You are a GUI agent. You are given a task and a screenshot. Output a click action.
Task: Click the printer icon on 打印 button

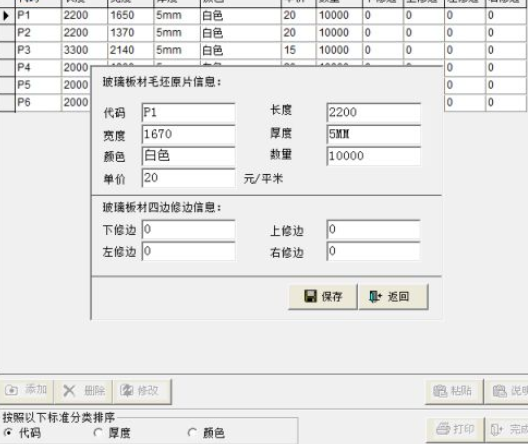coord(443,429)
